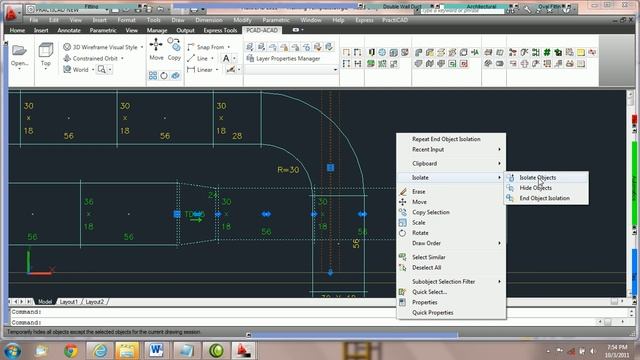
Task: Click the Copy tool icon
Action: coord(174,44)
